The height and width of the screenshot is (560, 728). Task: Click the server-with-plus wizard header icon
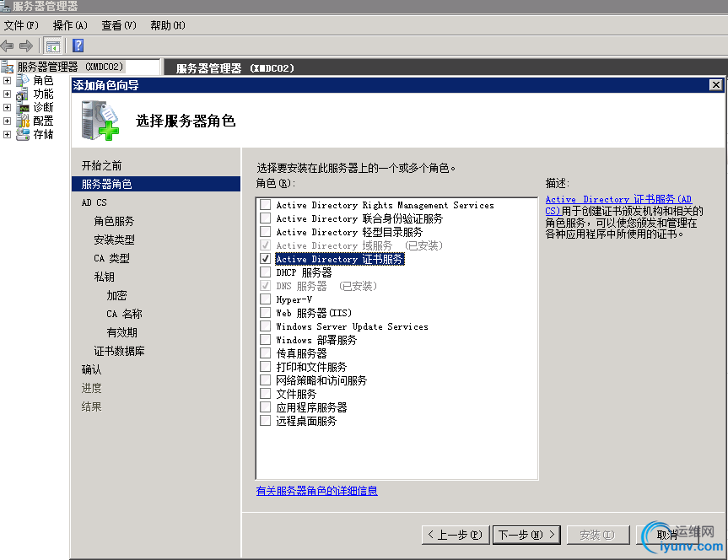(x=100, y=121)
